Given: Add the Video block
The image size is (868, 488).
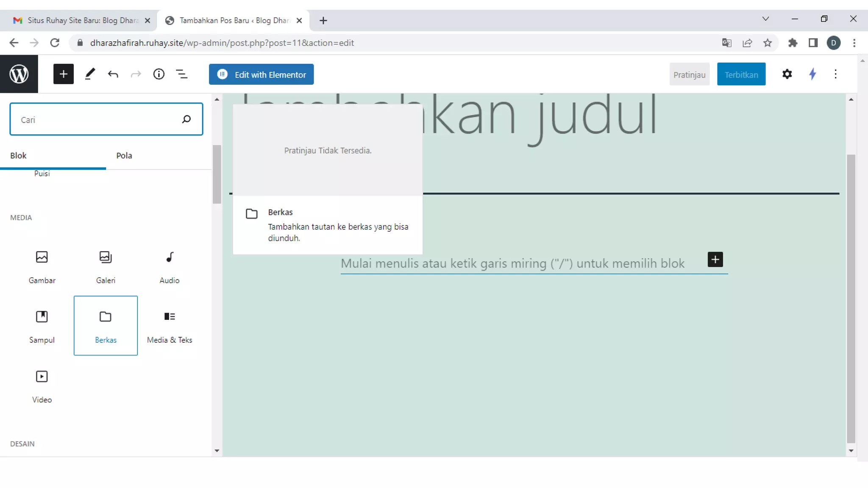Looking at the screenshot, I should [x=42, y=385].
